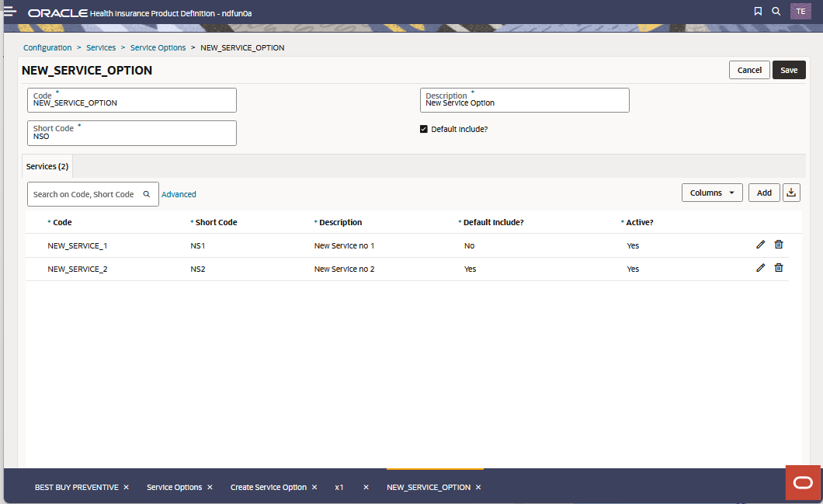Switch to the Services (2) tab
This screenshot has height=504, width=823.
point(47,165)
